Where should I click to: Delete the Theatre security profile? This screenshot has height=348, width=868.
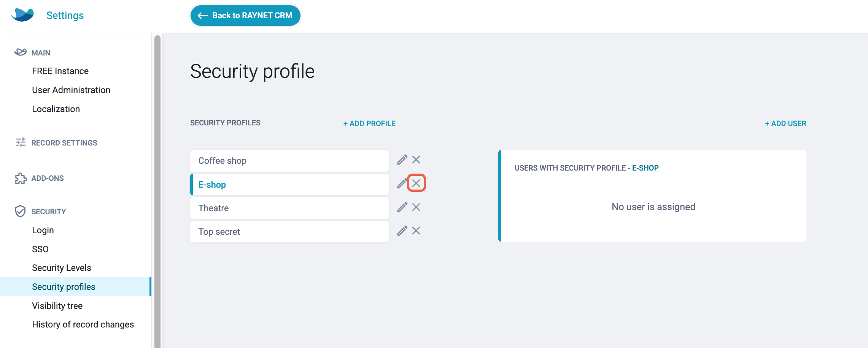click(x=416, y=207)
